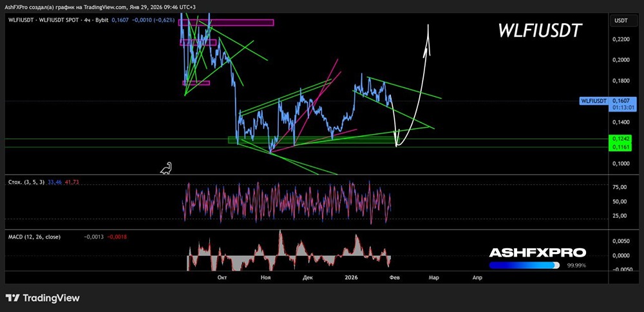Click the WLFIUSDT current price tag 0,1607
The image size is (644, 312).
pyautogui.click(x=621, y=101)
